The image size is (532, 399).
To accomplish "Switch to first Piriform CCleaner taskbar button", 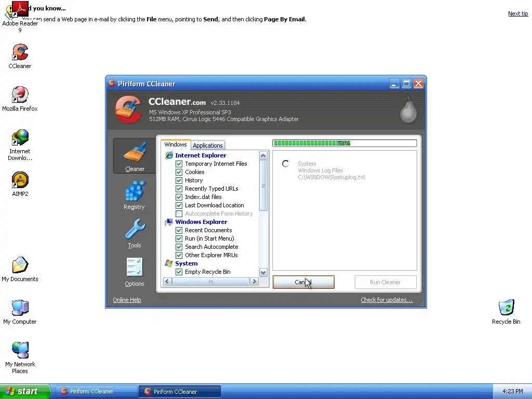I will [x=96, y=391].
